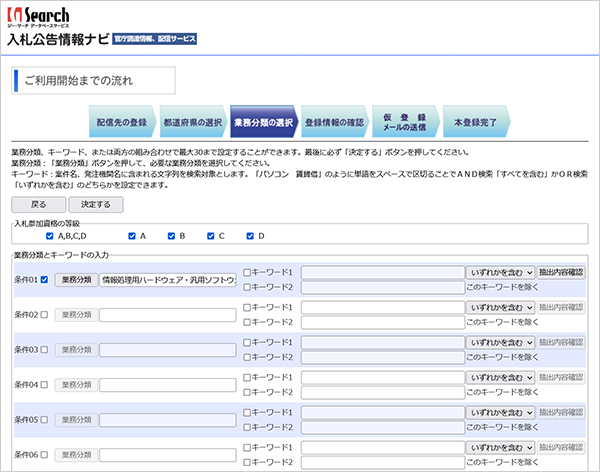This screenshot has width=600, height=472.
Task: Uncheck the A,B,C,D grade checkbox
Action: point(49,236)
